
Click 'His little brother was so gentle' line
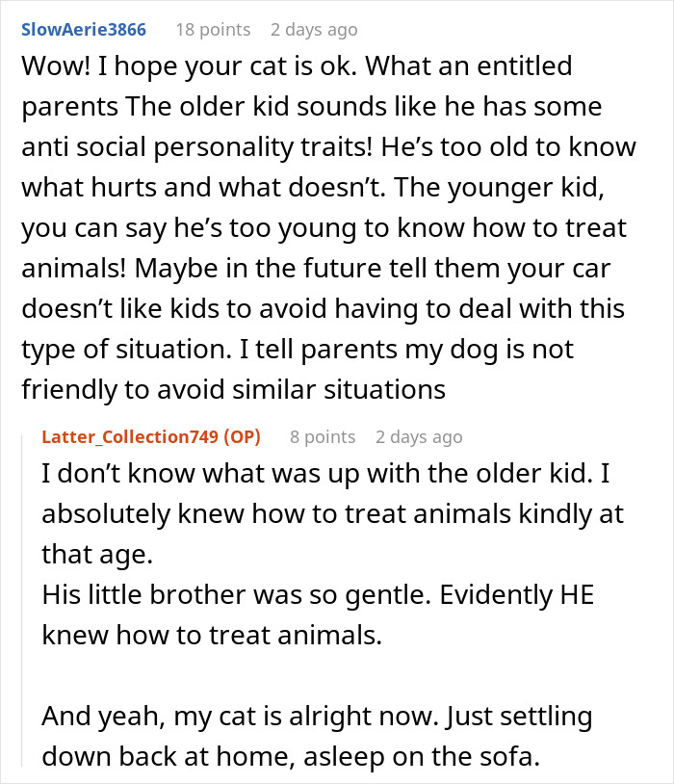pos(318,594)
